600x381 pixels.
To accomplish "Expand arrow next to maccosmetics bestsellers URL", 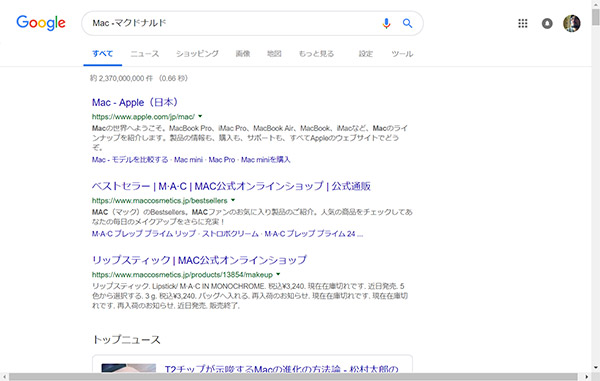I will [x=233, y=200].
